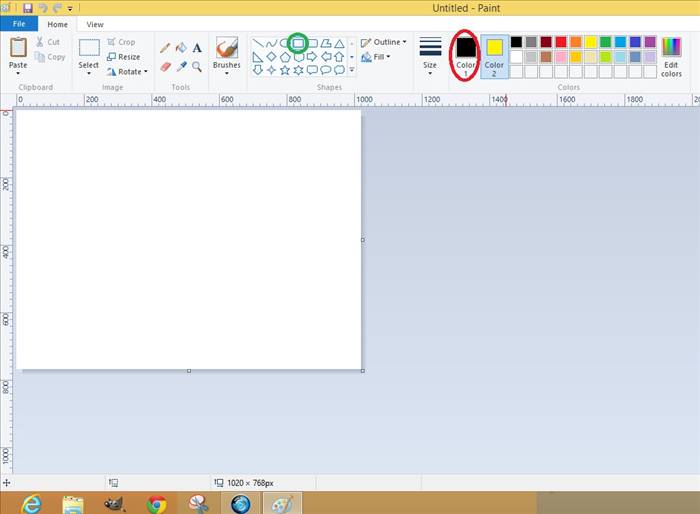The width and height of the screenshot is (700, 514).
Task: Choose the Up arrow shape
Action: tap(339, 57)
